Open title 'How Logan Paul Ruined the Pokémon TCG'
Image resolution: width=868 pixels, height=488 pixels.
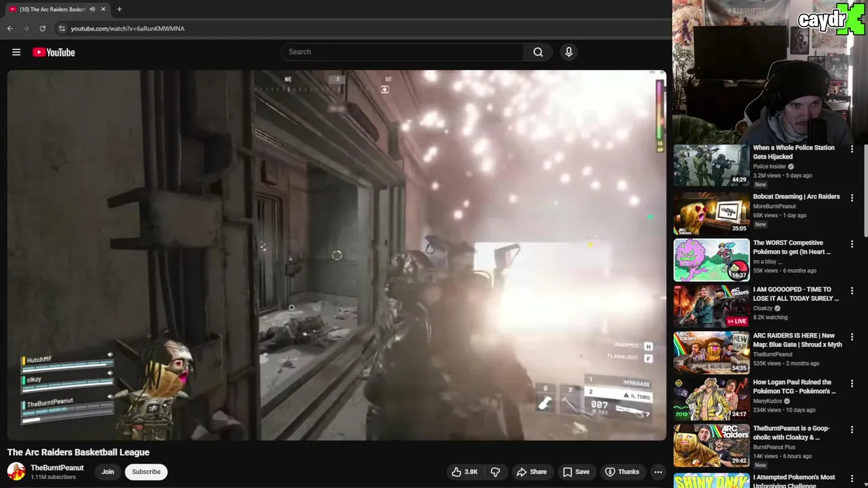click(794, 386)
